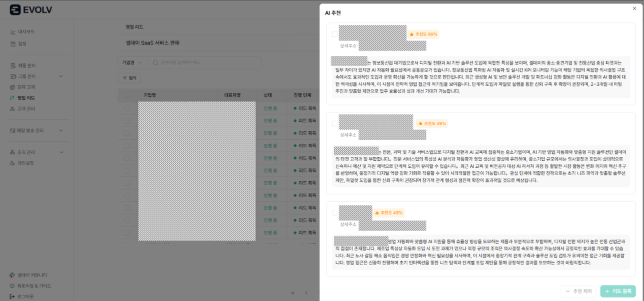Click the 진행 단계 column header
The width and height of the screenshot is (644, 301).
302,95
